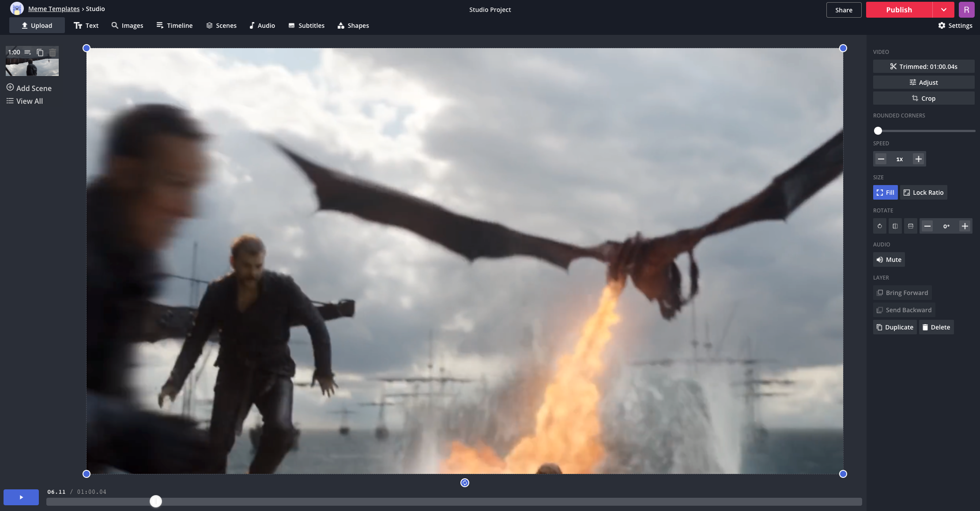Toggle Fill size mode
This screenshot has width=980, height=511.
tap(886, 192)
